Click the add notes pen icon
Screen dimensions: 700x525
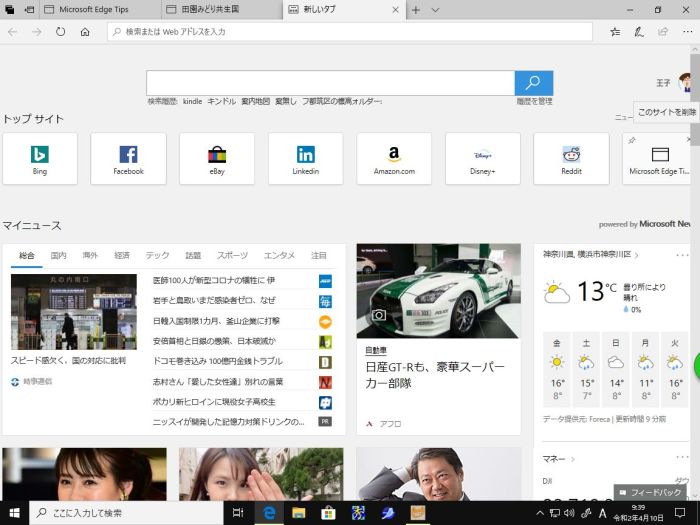pos(639,32)
